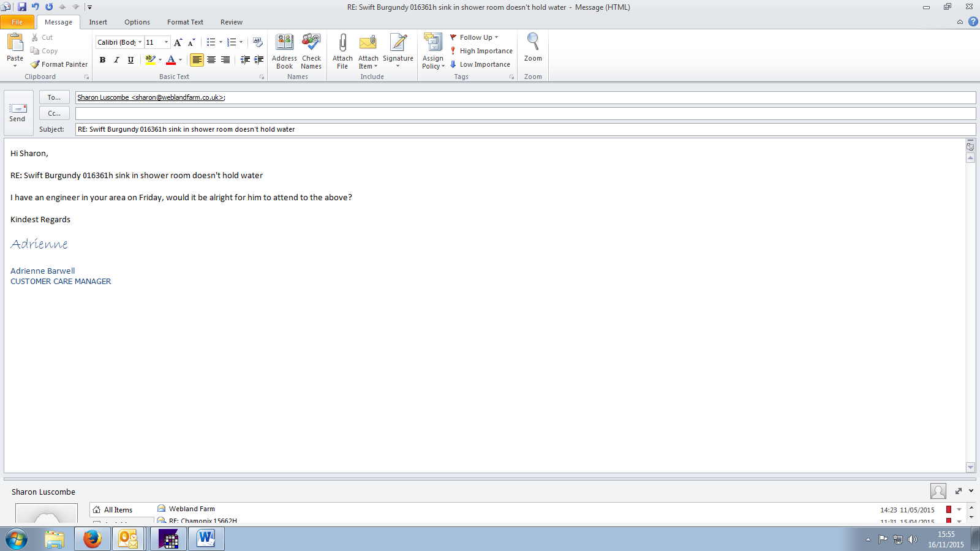Viewport: 980px width, 551px height.
Task: Switch to the Review tab
Action: pyautogui.click(x=232, y=22)
